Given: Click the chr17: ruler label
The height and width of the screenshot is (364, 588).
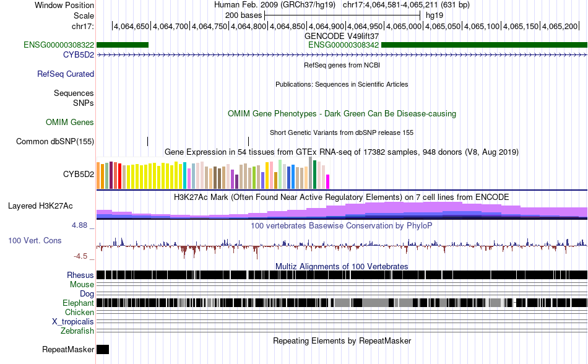Looking at the screenshot, I should tap(83, 26).
